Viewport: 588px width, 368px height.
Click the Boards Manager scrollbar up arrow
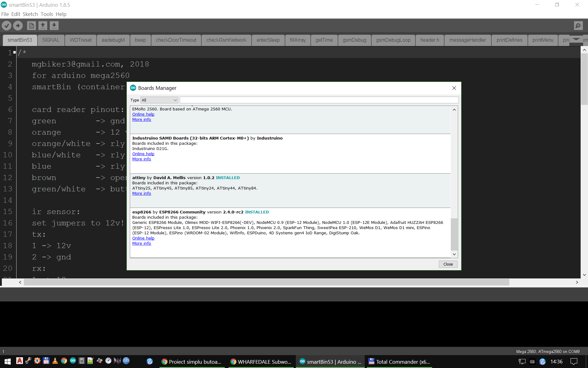click(x=454, y=109)
